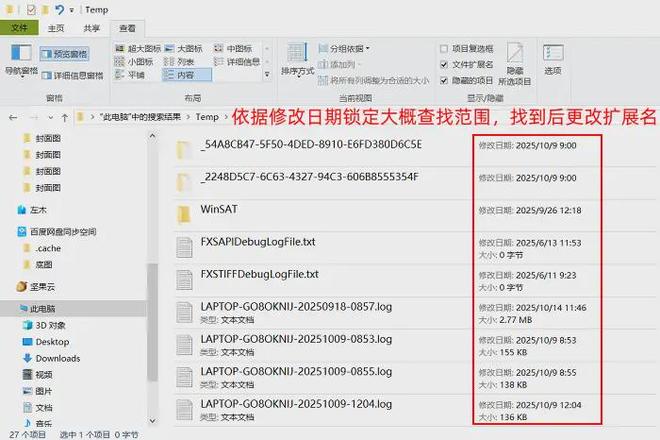Viewport: 660px width, 440px height.
Task: Go up one folder level arrow
Action: coord(64,117)
